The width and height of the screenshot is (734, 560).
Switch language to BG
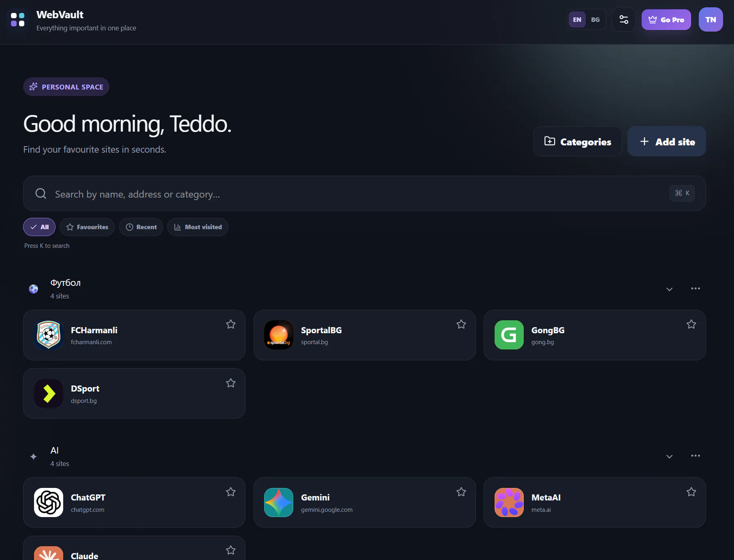595,19
